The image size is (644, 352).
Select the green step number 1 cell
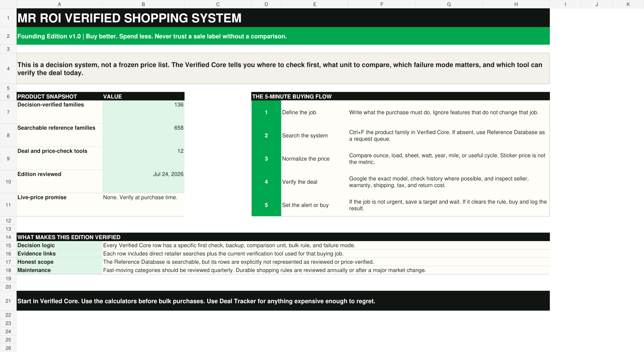click(266, 112)
